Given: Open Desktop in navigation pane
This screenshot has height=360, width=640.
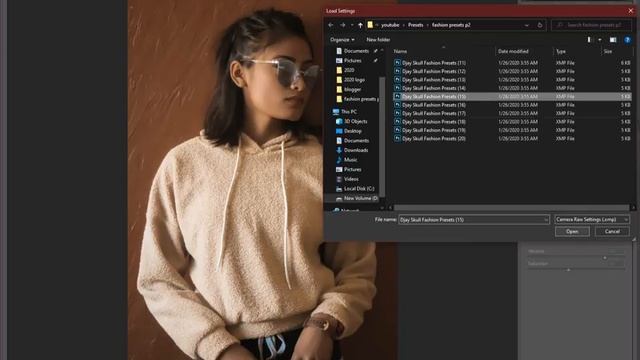Looking at the screenshot, I should (x=353, y=131).
